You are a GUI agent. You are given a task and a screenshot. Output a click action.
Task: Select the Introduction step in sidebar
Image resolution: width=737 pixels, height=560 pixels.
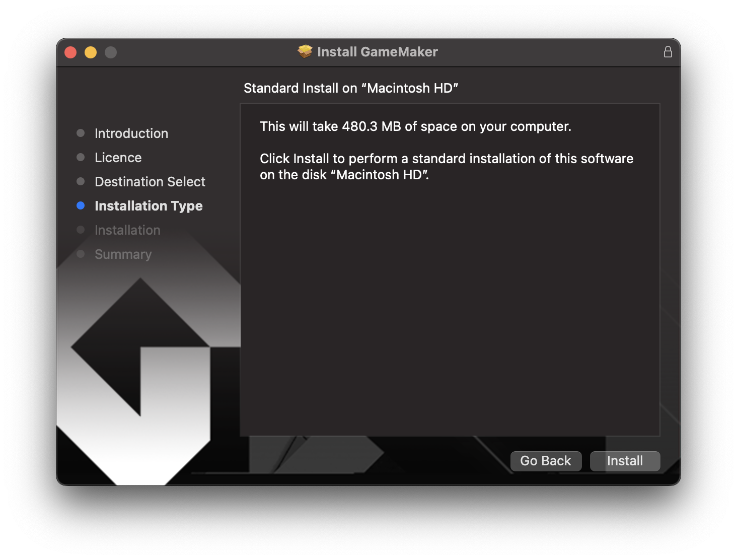point(131,133)
